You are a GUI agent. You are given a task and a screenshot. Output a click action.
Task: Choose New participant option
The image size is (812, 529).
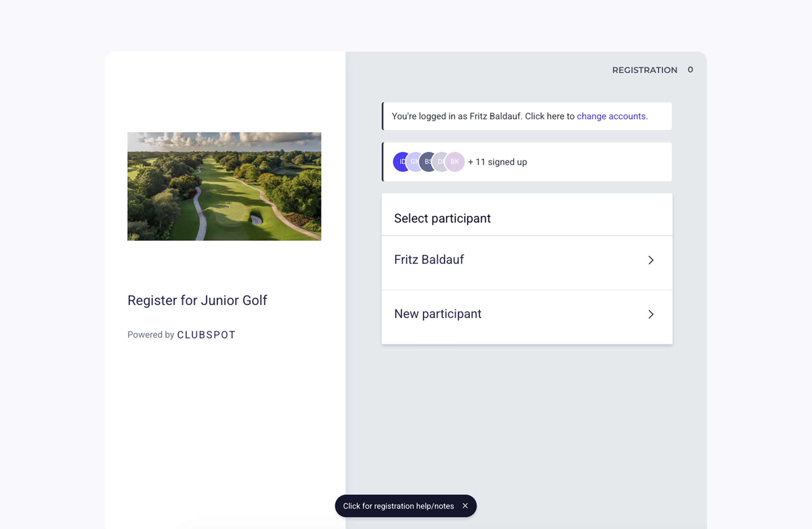click(x=527, y=317)
